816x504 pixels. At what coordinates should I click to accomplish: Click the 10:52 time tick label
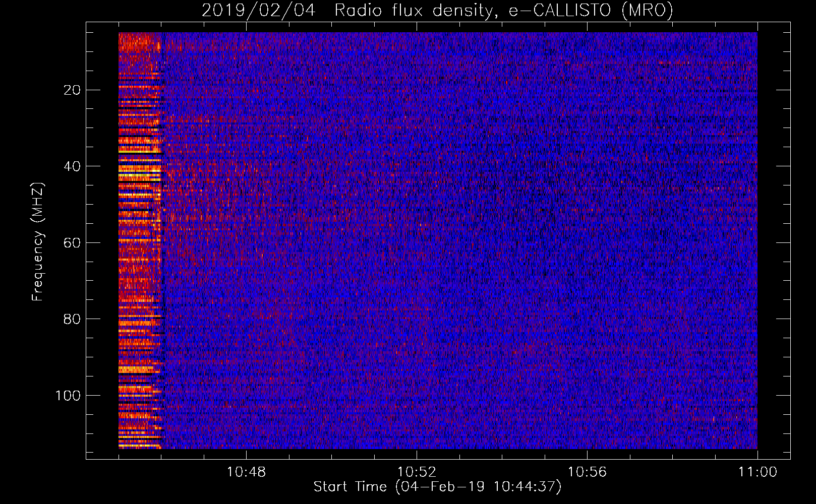point(417,472)
